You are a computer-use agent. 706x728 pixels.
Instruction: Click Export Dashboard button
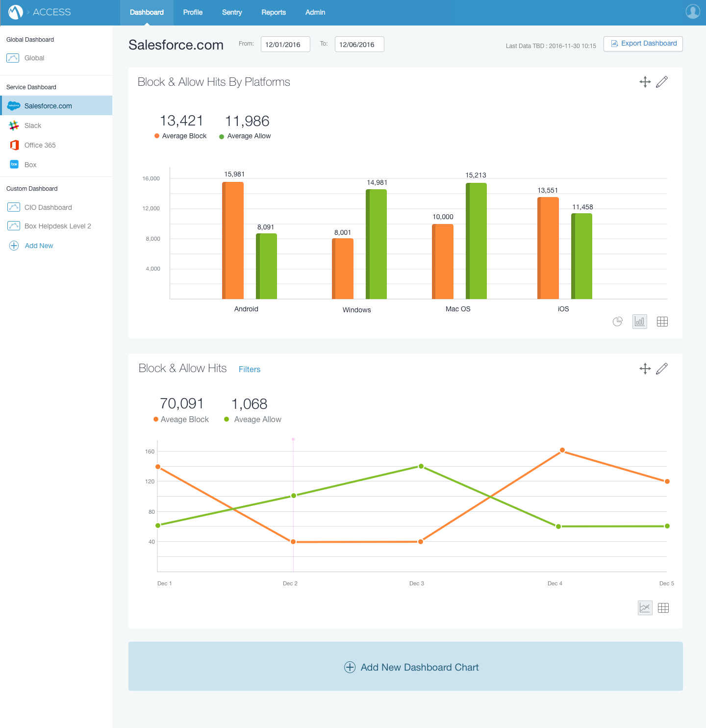(643, 44)
